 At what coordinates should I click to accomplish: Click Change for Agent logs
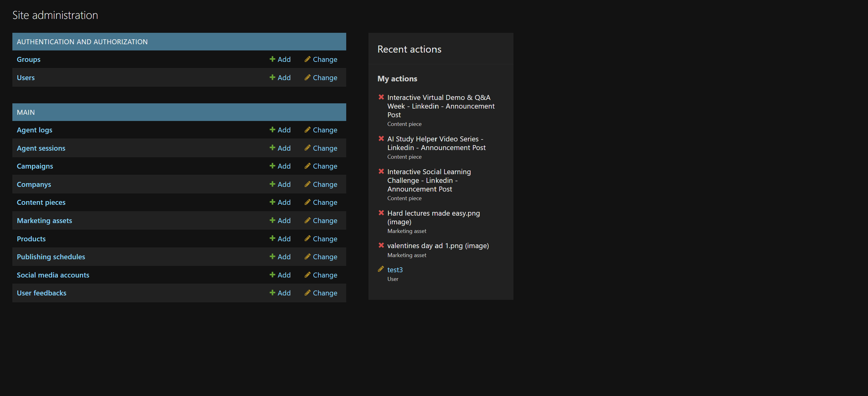tap(325, 130)
